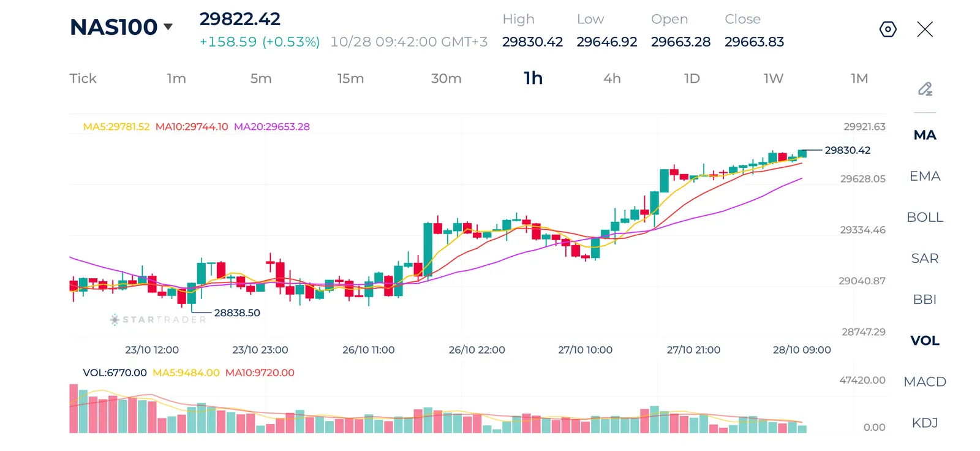
Task: Select the 15m timeframe tab
Action: [x=350, y=78]
